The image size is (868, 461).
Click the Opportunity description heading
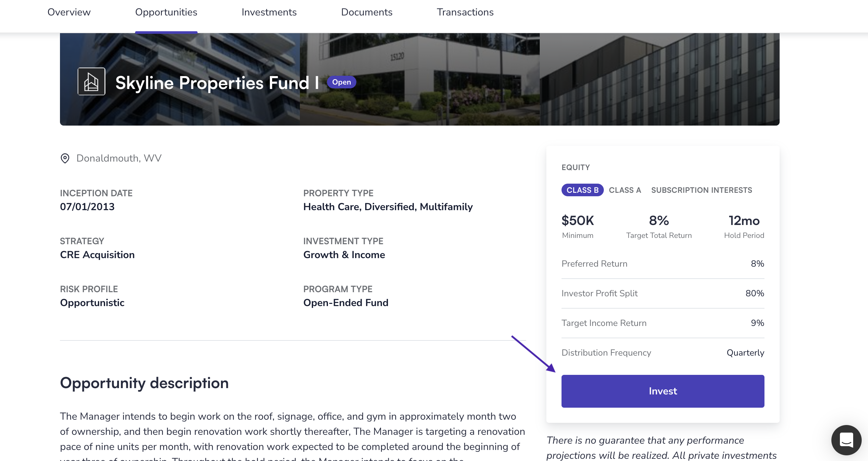click(144, 383)
